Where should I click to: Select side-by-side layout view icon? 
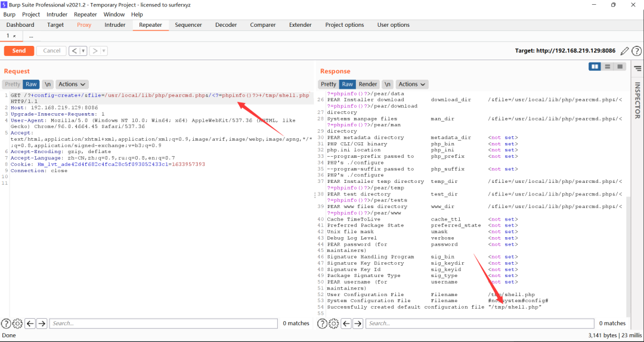(x=595, y=67)
